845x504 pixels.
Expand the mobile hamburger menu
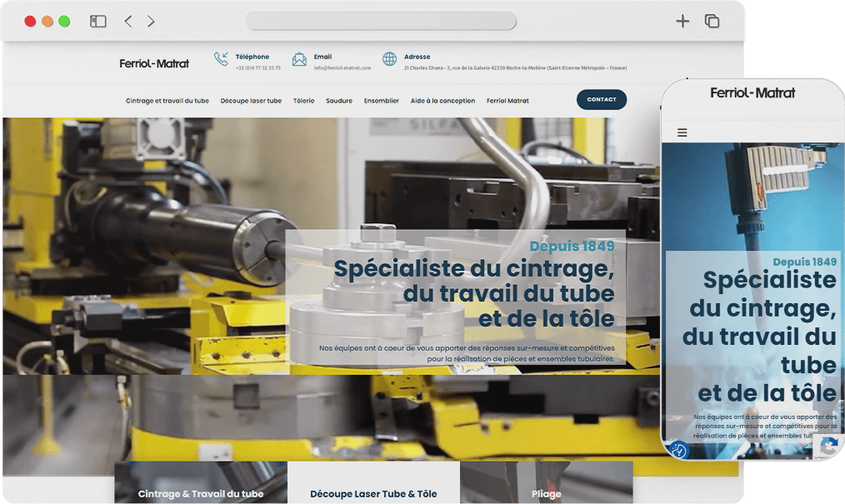682,132
